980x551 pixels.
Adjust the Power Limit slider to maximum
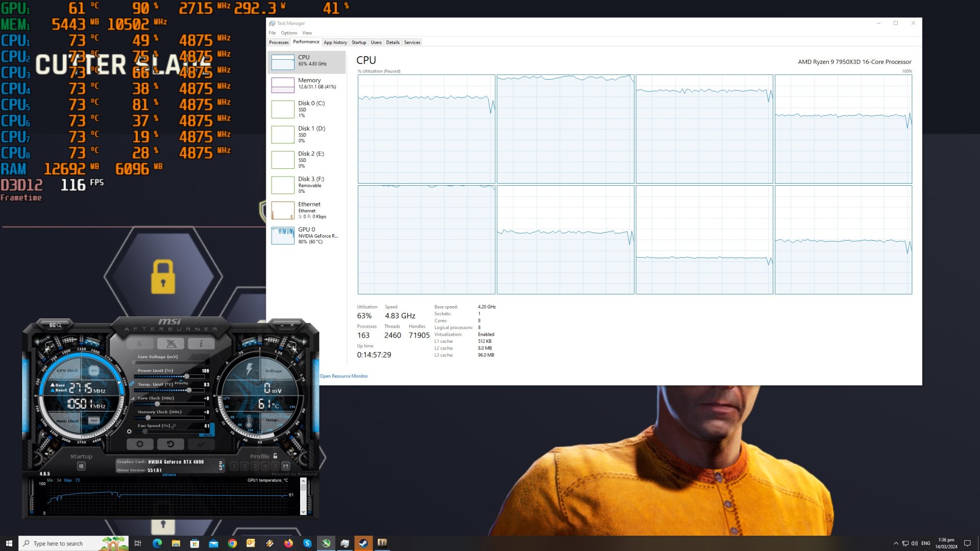[x=203, y=376]
